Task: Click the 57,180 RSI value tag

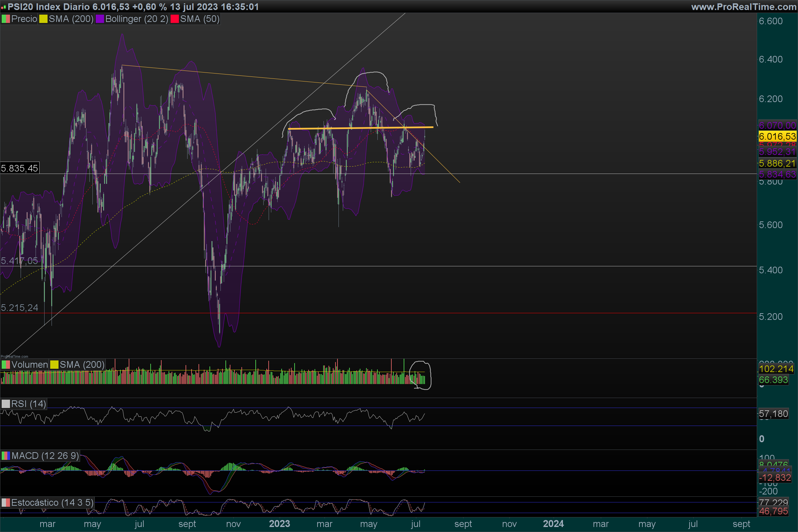Action: (x=773, y=414)
